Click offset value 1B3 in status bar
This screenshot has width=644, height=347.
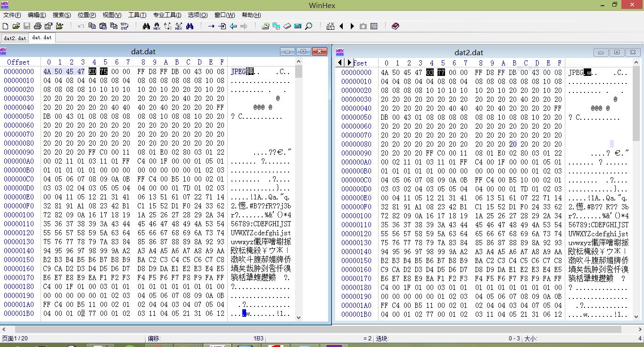point(258,339)
